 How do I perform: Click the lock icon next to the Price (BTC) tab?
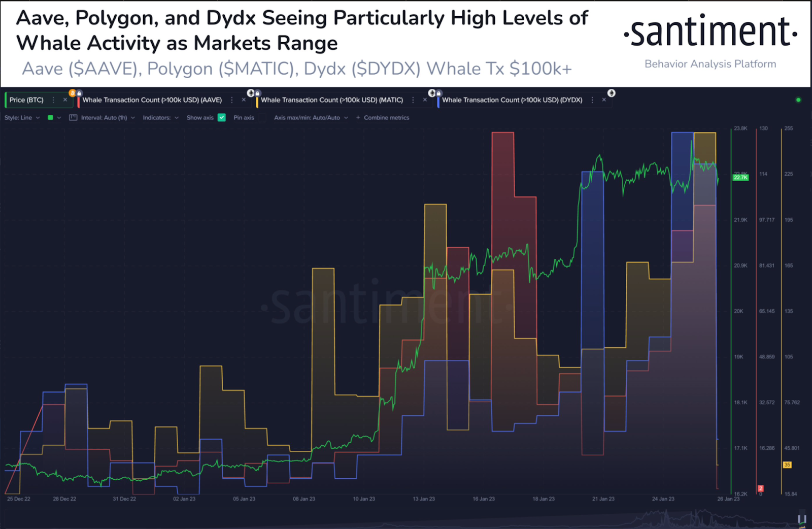click(x=80, y=93)
